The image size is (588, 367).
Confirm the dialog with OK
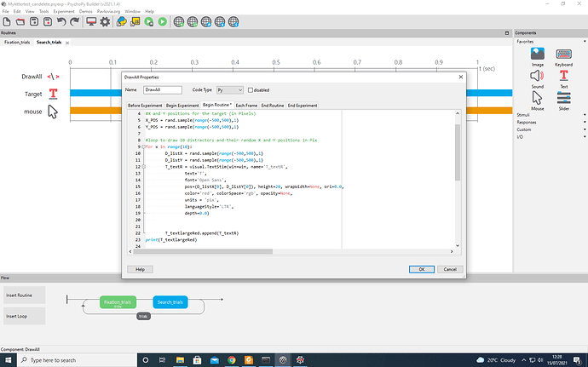pyautogui.click(x=422, y=269)
